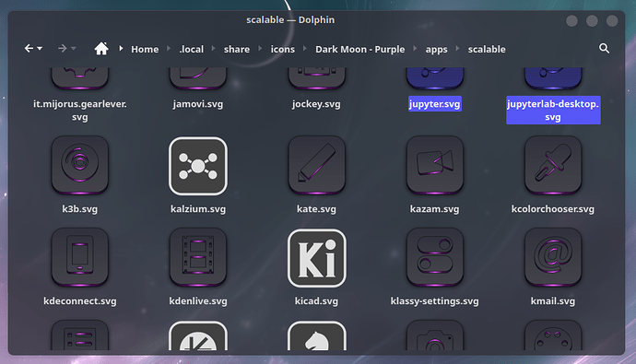
Task: Click the kcolorchooser.svg file name
Action: pyautogui.click(x=553, y=209)
